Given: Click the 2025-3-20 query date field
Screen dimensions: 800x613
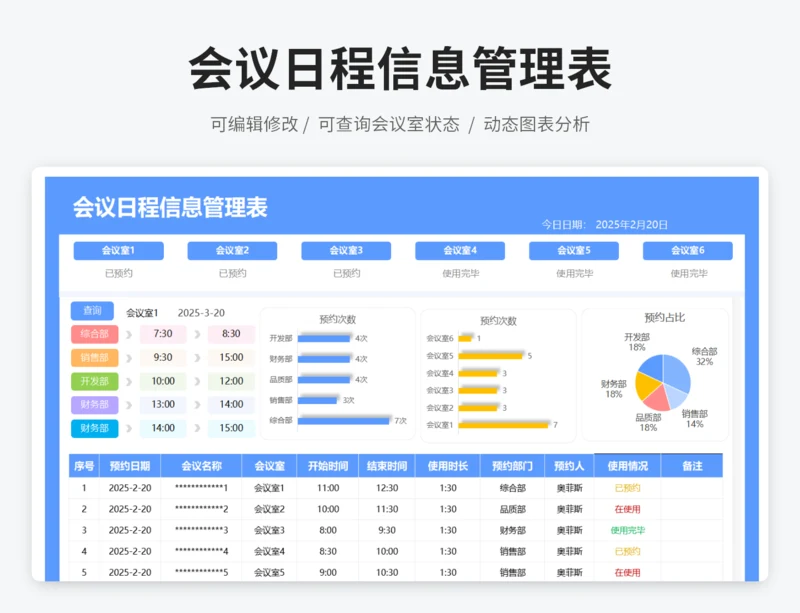Looking at the screenshot, I should (x=201, y=313).
